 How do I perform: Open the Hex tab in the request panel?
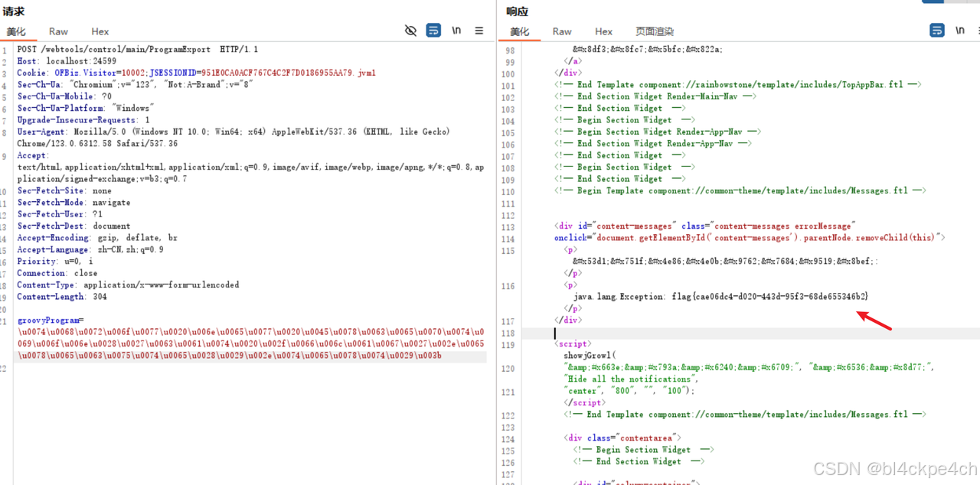(x=100, y=31)
